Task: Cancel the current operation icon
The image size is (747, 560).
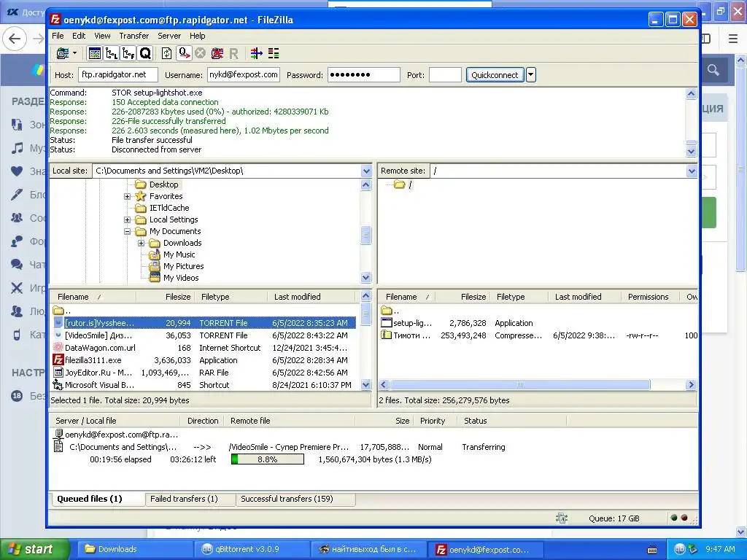Action: pos(201,53)
